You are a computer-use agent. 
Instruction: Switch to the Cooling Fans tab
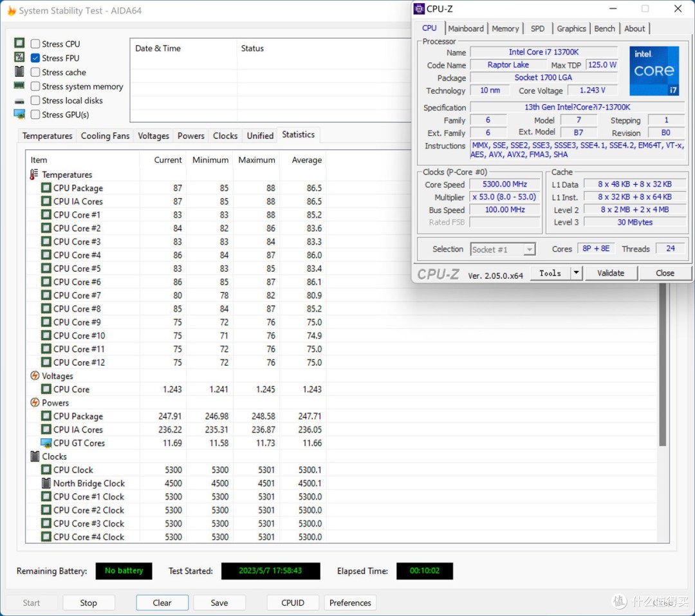[105, 136]
